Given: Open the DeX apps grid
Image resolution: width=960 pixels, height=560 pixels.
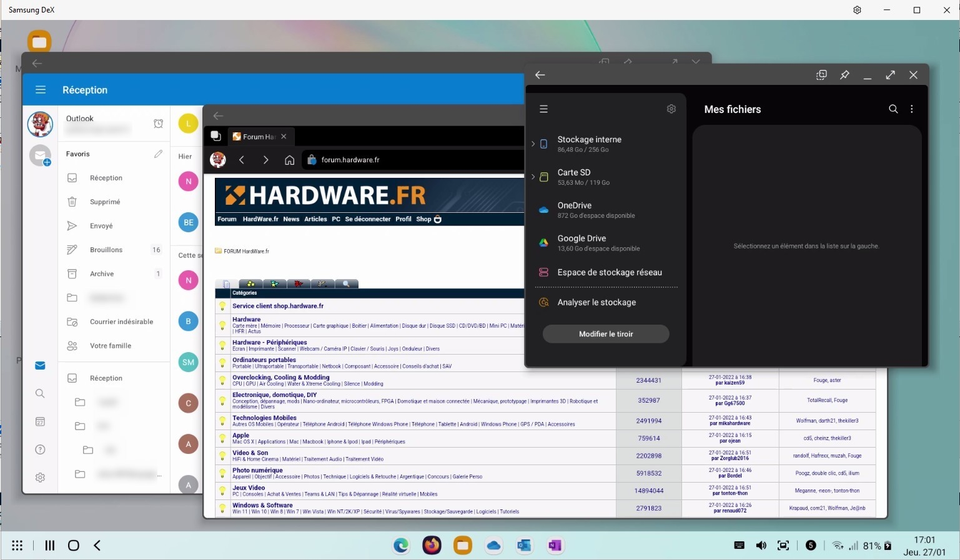Looking at the screenshot, I should point(17,546).
